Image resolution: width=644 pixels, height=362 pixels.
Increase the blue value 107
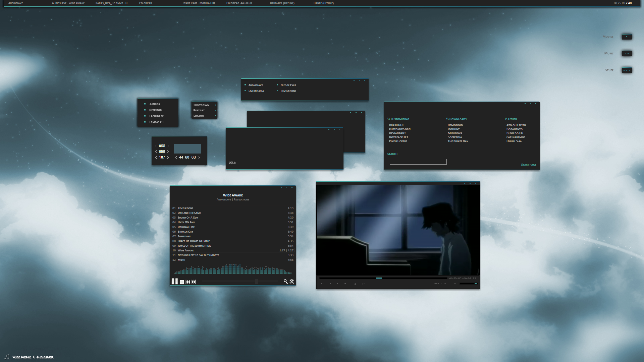coord(168,158)
